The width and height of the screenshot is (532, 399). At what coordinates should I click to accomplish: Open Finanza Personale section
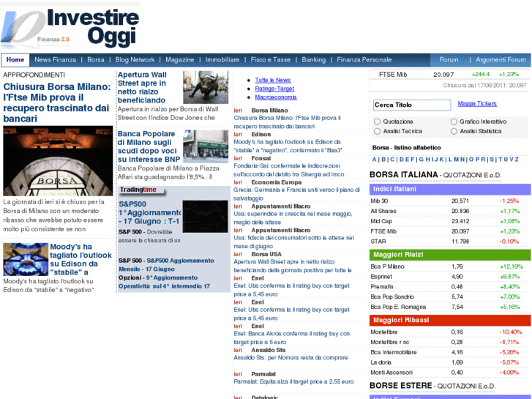point(364,60)
